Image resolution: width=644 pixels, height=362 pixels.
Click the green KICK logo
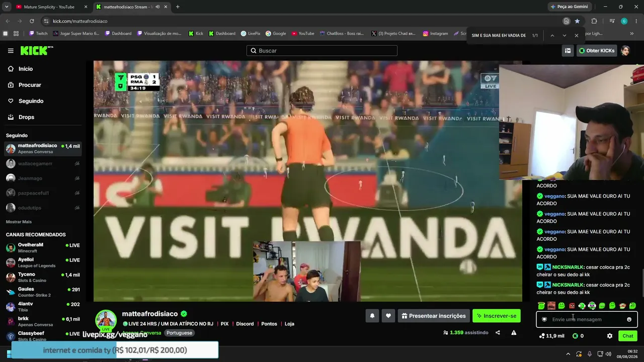(36, 50)
